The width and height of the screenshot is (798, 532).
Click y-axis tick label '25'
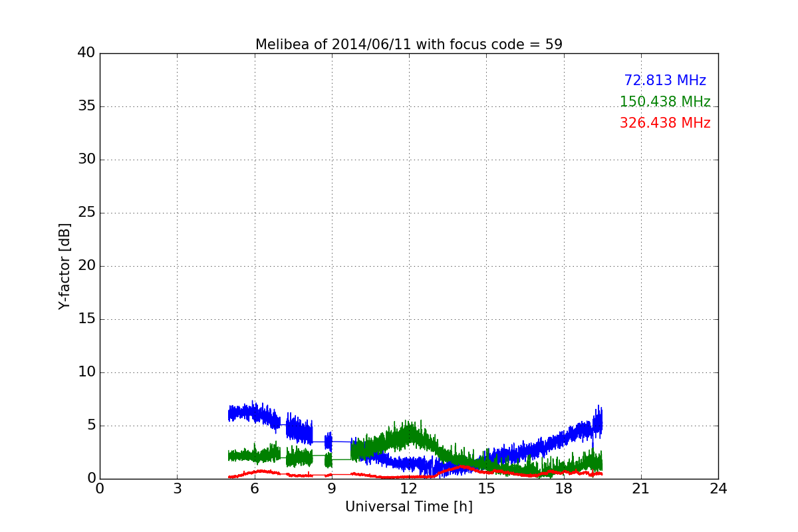point(86,213)
